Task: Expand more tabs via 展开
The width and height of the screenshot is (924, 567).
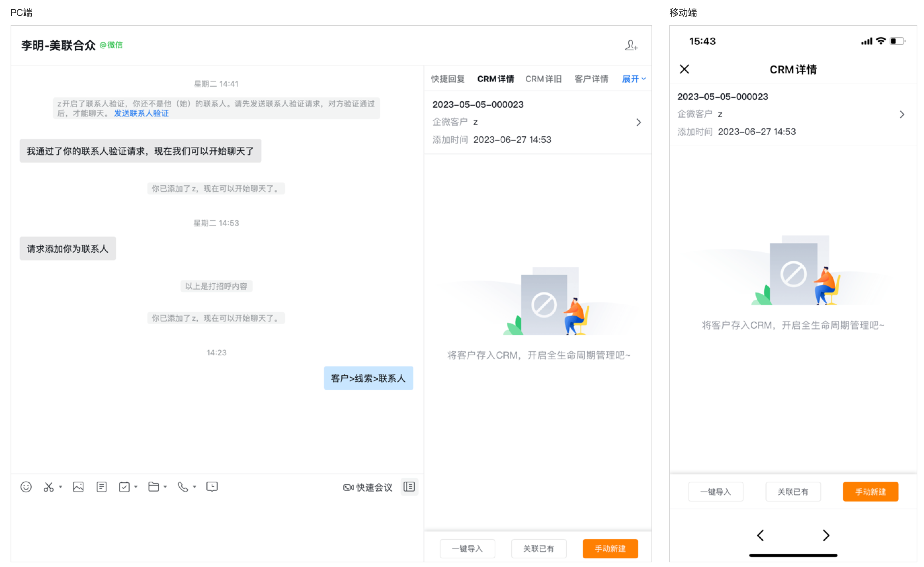Action: pyautogui.click(x=633, y=79)
